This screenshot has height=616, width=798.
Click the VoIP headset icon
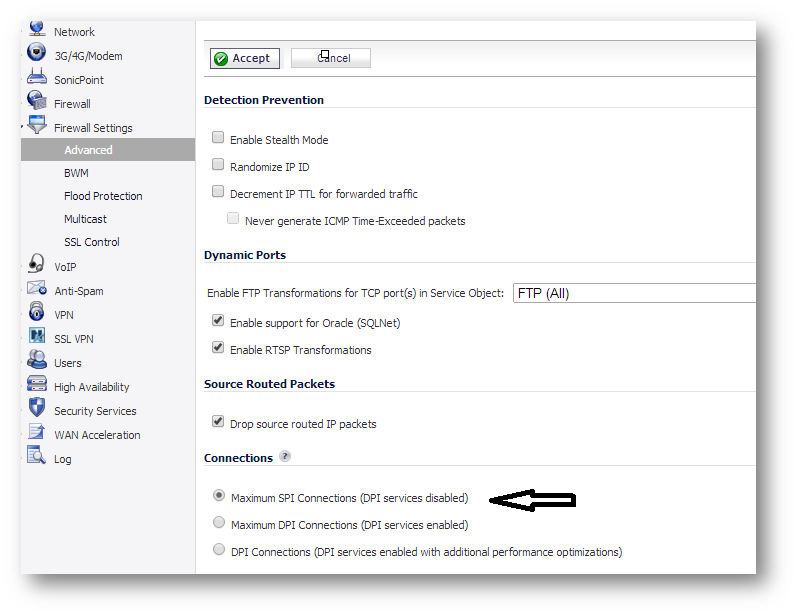click(37, 263)
